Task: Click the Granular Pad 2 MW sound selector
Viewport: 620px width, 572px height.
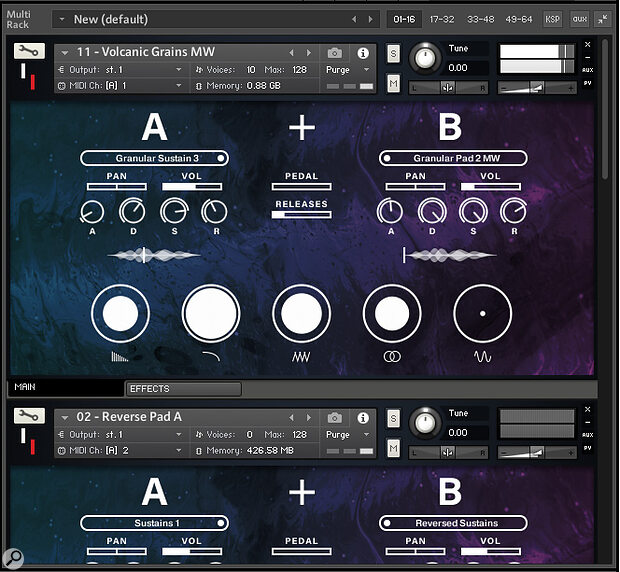Action: [x=453, y=158]
